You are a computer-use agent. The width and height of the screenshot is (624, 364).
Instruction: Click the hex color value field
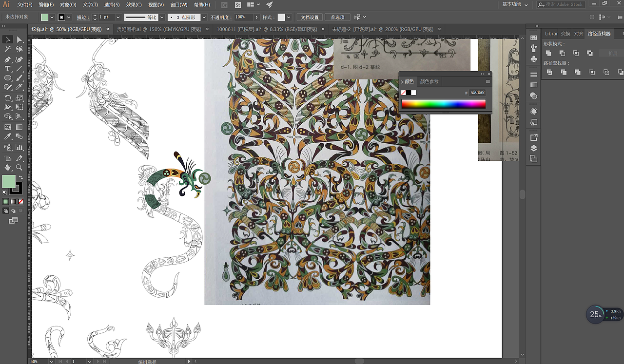[x=477, y=93]
